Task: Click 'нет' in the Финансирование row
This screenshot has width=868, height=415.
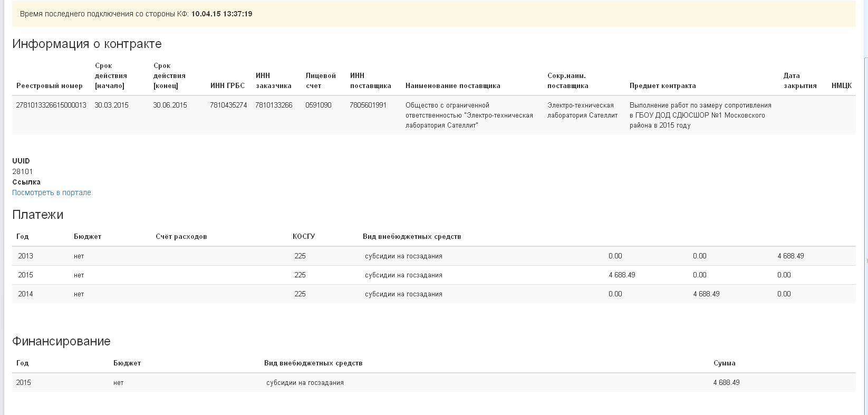Action: pos(119,382)
